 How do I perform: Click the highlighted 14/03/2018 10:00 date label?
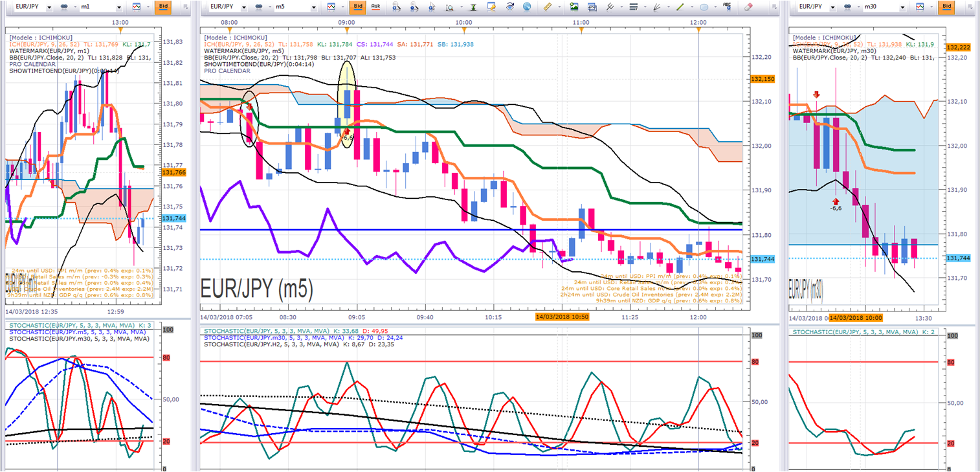coord(855,318)
